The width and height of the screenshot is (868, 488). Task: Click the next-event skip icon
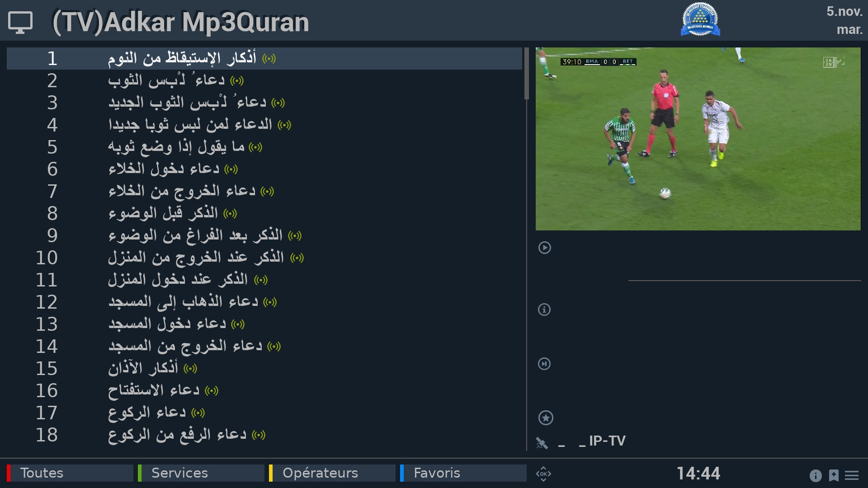(544, 364)
